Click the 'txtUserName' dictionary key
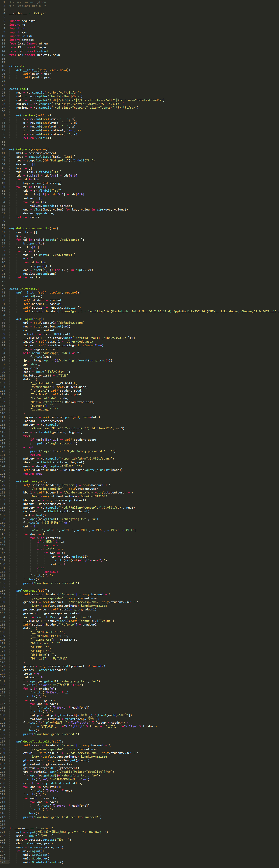 click(x=41, y=387)
